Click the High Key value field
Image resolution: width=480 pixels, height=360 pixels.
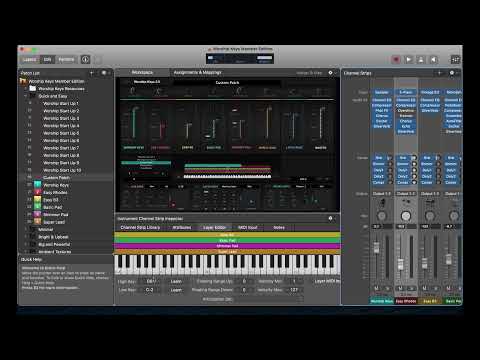(x=151, y=281)
